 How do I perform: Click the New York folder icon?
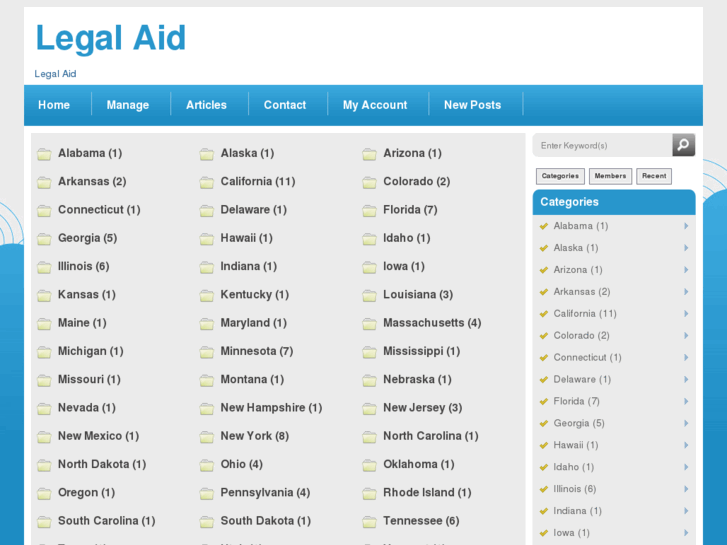pyautogui.click(x=207, y=437)
